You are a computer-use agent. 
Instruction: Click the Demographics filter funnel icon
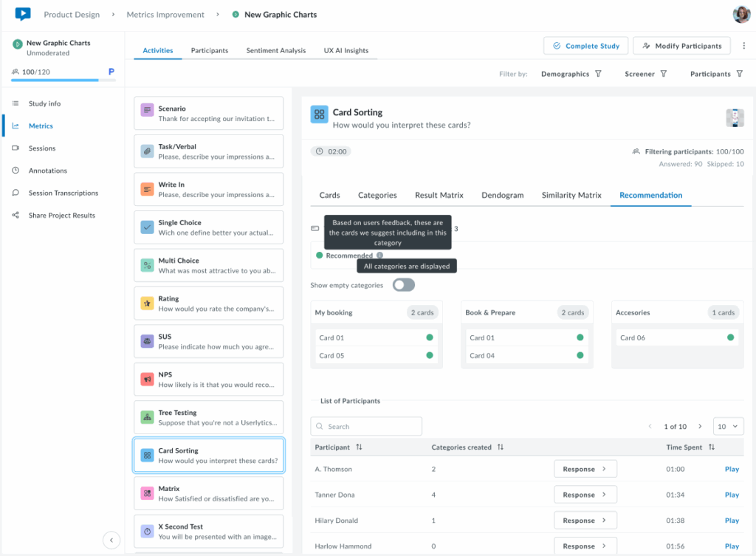[598, 74]
